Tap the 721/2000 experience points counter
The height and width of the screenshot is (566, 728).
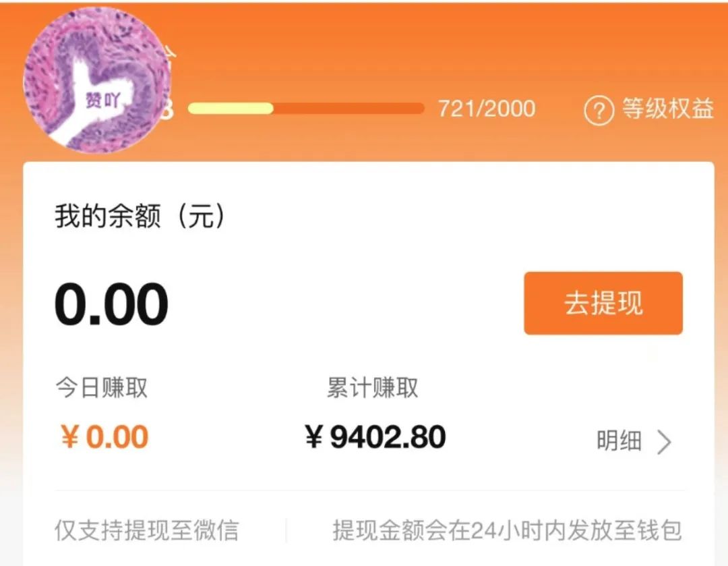[x=487, y=109]
